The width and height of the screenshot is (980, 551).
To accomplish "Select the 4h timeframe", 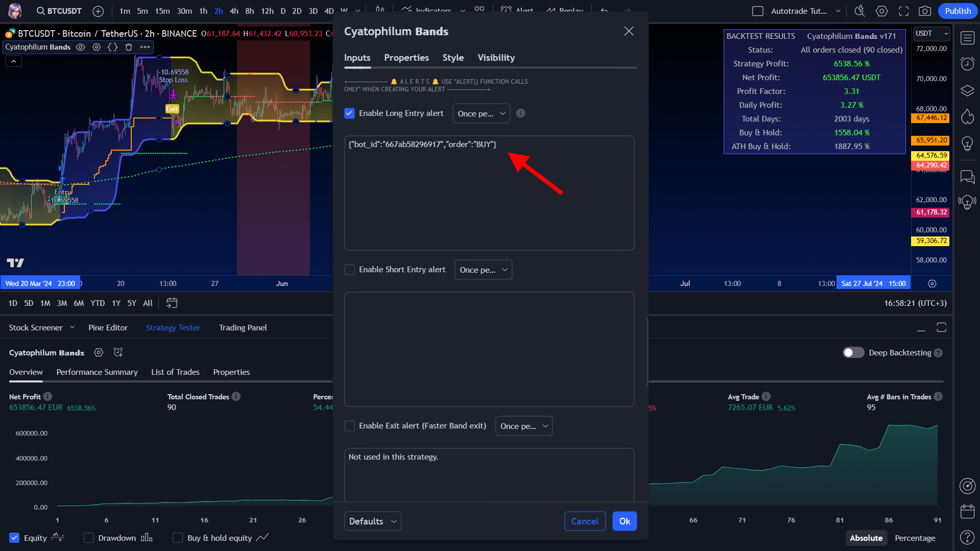I will 234,11.
